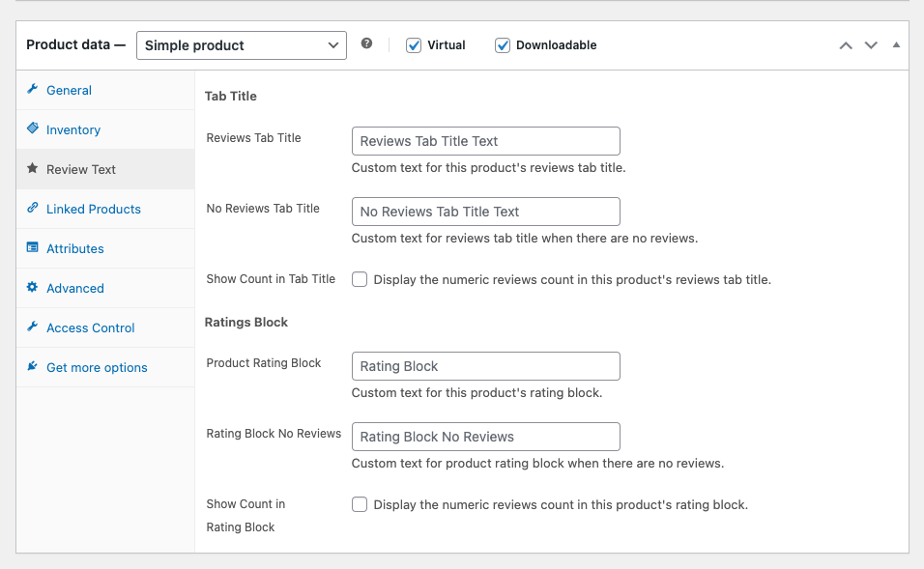Click the General tab wrench icon
This screenshot has width=924, height=569.
(x=33, y=90)
